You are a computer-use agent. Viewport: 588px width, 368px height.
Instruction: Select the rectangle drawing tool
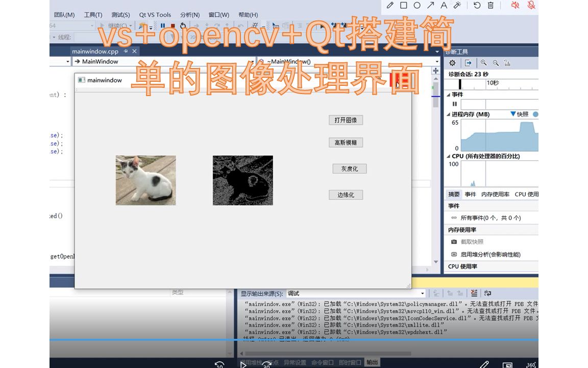[403, 5]
